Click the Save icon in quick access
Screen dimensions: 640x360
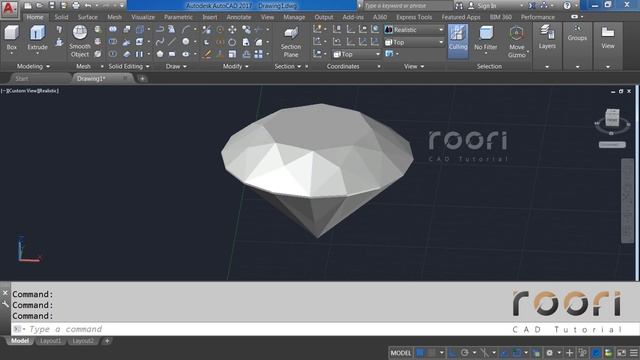[52, 6]
